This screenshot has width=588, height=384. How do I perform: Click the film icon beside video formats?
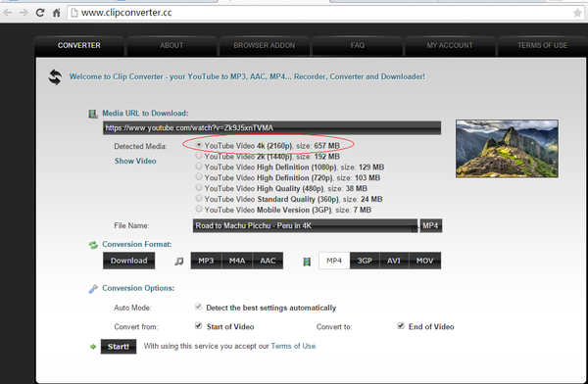[307, 262]
